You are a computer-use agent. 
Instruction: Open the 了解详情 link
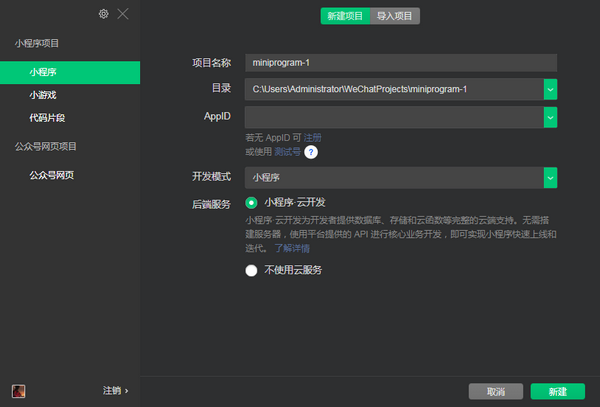tap(293, 247)
